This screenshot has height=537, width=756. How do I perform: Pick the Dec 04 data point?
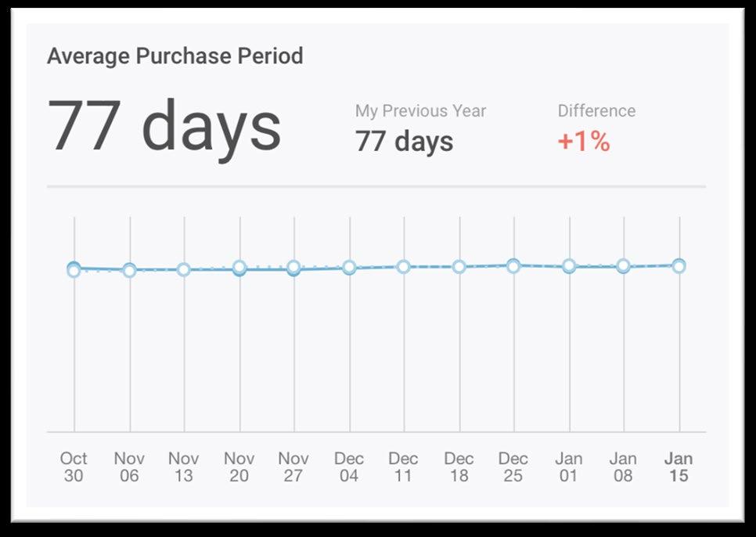click(x=349, y=267)
